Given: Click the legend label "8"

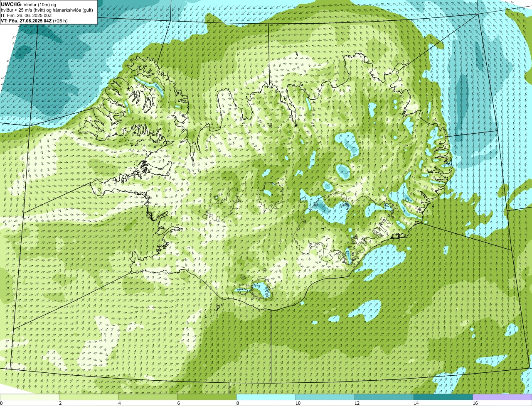Looking at the screenshot, I should tap(238, 403).
